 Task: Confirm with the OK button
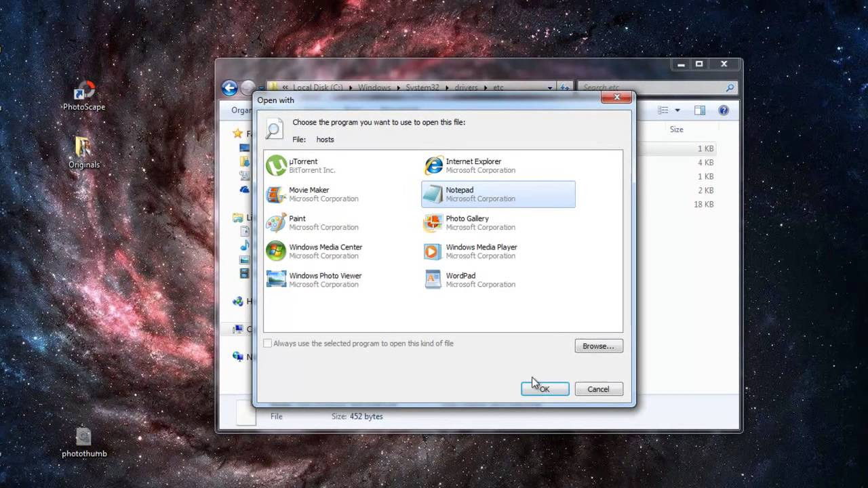pyautogui.click(x=545, y=389)
